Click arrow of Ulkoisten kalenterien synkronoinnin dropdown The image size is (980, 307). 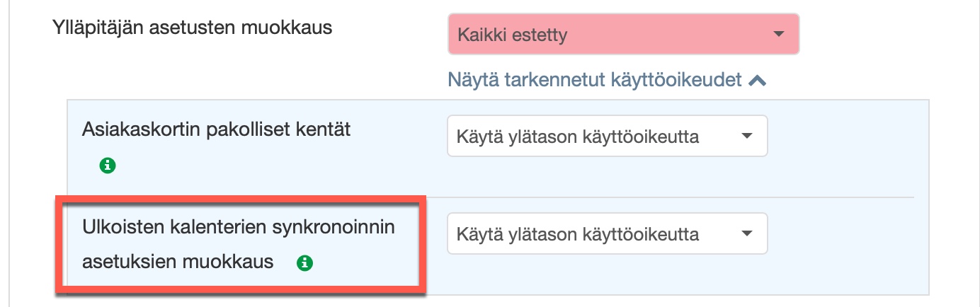coord(746,233)
